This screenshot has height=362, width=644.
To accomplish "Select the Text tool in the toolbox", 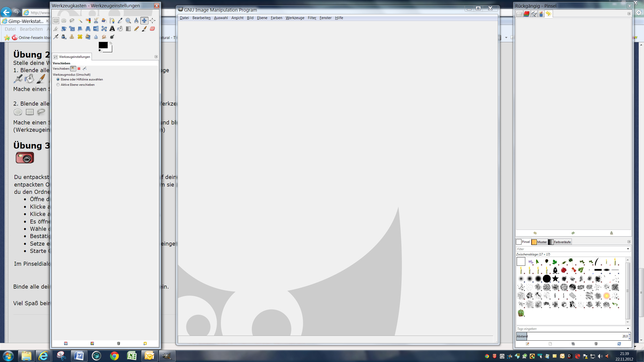I will click(x=112, y=29).
